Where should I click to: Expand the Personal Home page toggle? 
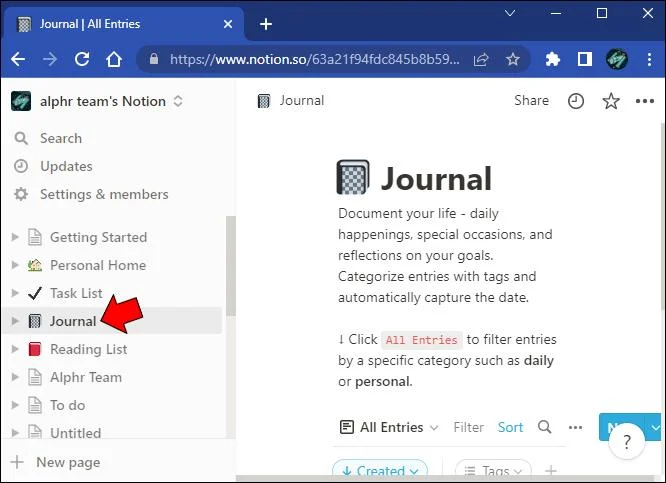pyautogui.click(x=15, y=265)
